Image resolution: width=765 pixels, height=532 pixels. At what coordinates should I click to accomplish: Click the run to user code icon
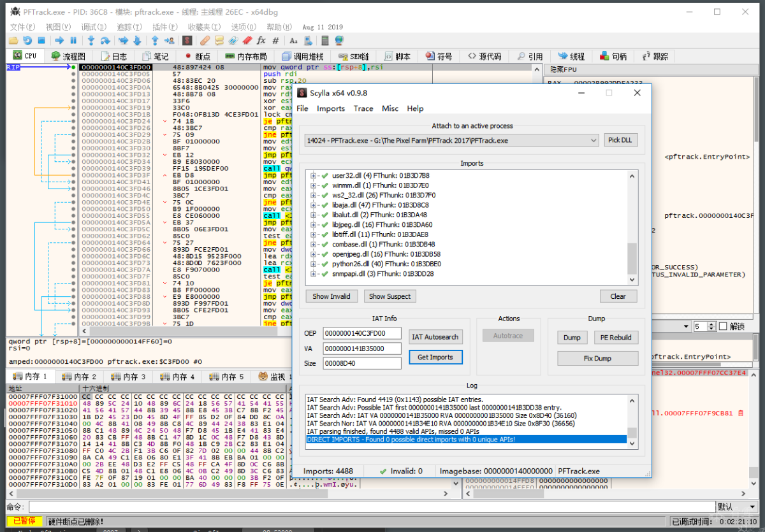point(170,40)
